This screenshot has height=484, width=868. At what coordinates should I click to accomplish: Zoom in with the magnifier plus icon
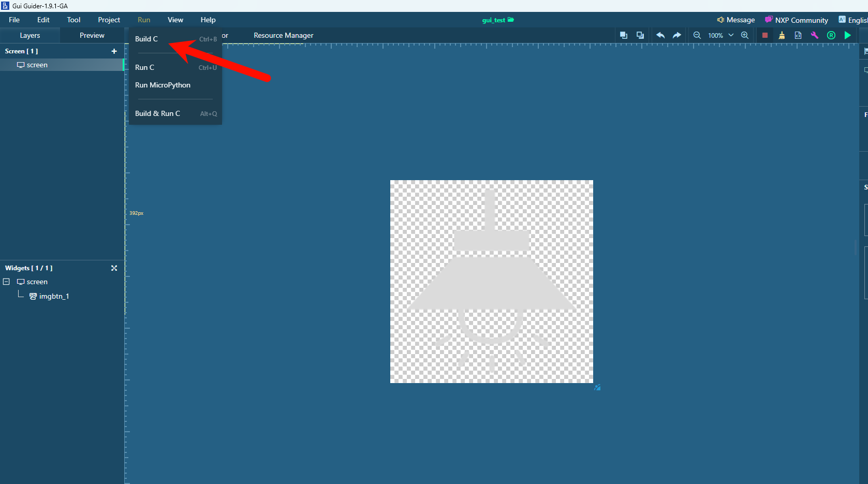pyautogui.click(x=745, y=35)
